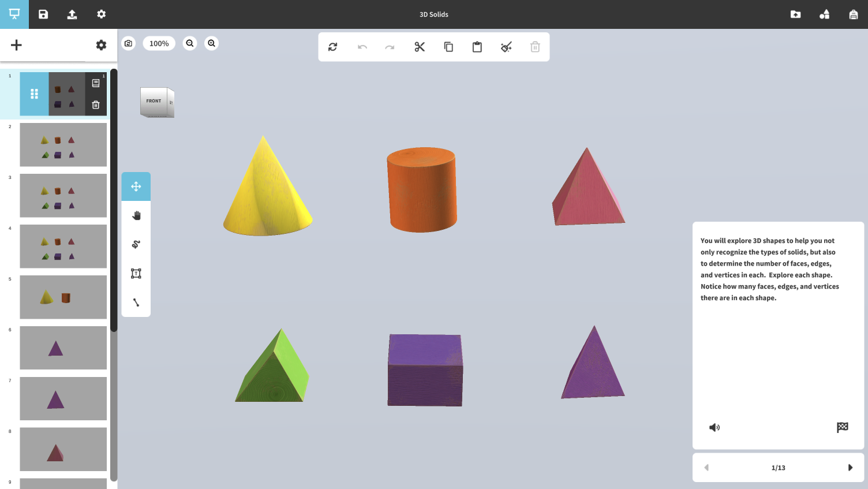Click the 100% zoom level
868x489 pixels.
159,43
